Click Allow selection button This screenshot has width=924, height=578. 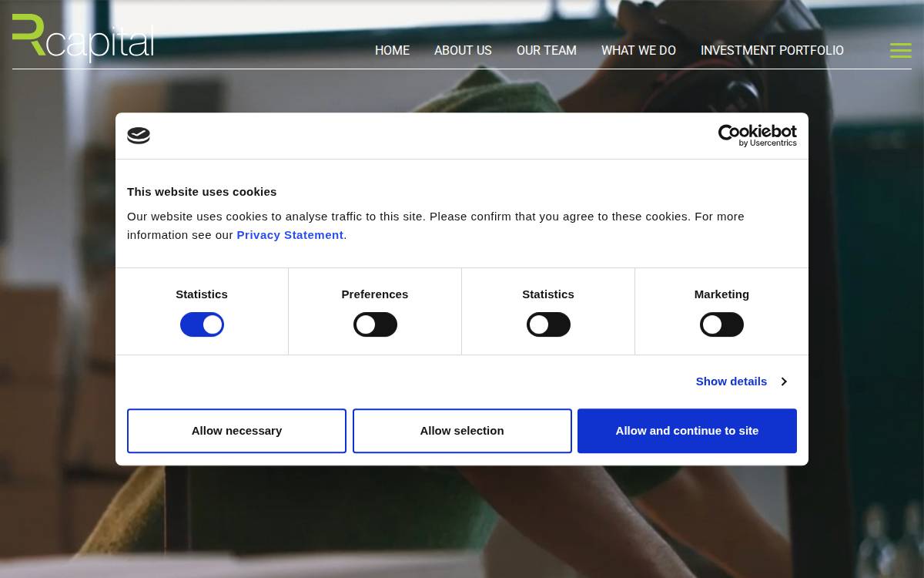[462, 431]
